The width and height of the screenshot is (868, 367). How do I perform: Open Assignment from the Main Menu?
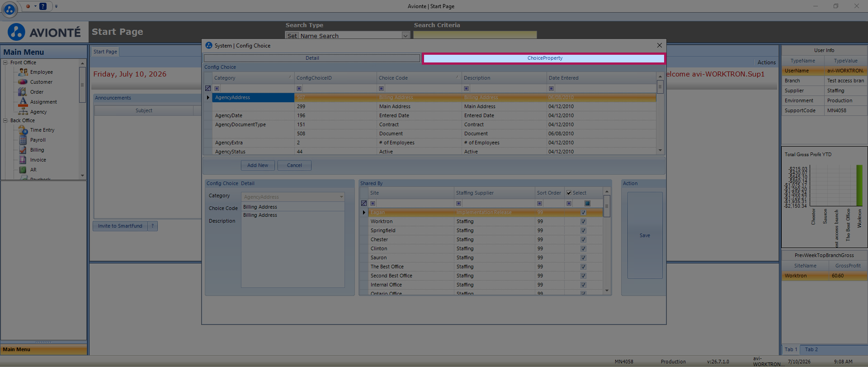pos(43,102)
